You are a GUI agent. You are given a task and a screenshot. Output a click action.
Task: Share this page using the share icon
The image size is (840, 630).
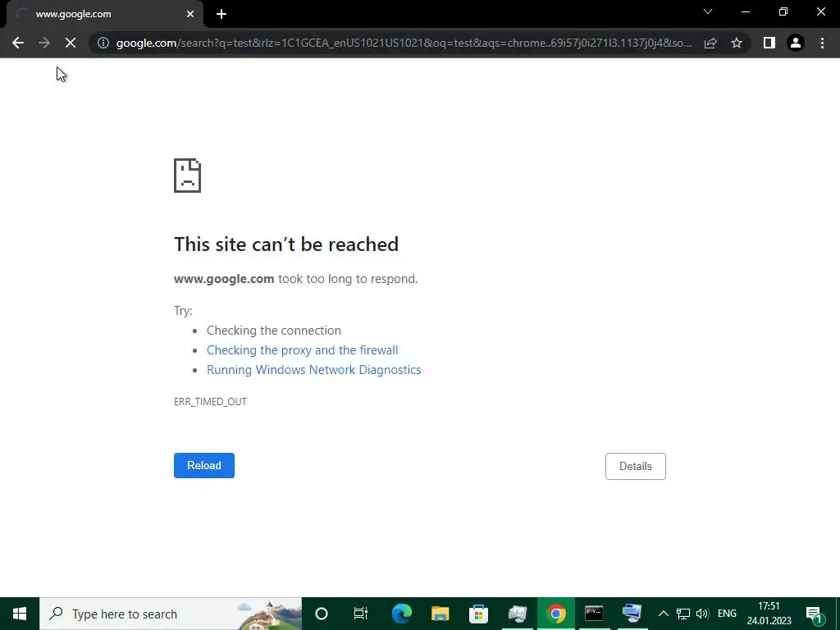point(710,43)
